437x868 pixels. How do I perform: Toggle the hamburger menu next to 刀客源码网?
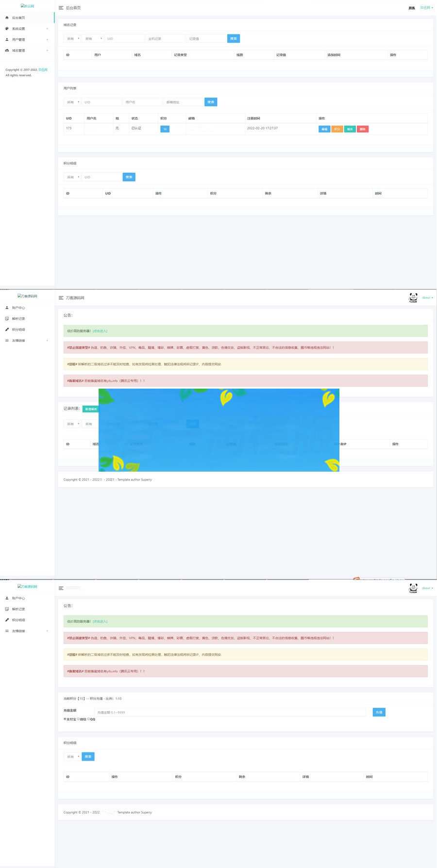[61, 298]
